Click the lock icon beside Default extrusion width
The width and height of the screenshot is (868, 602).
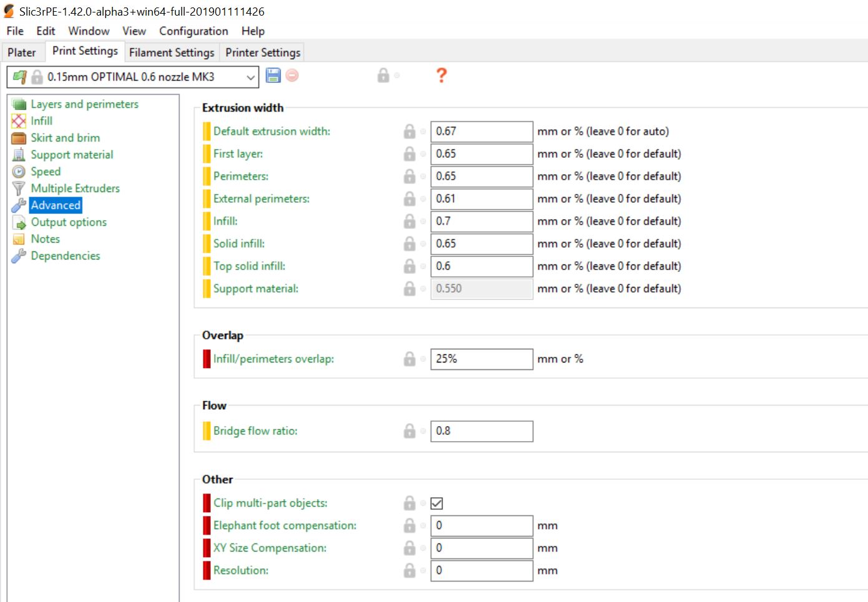point(409,132)
